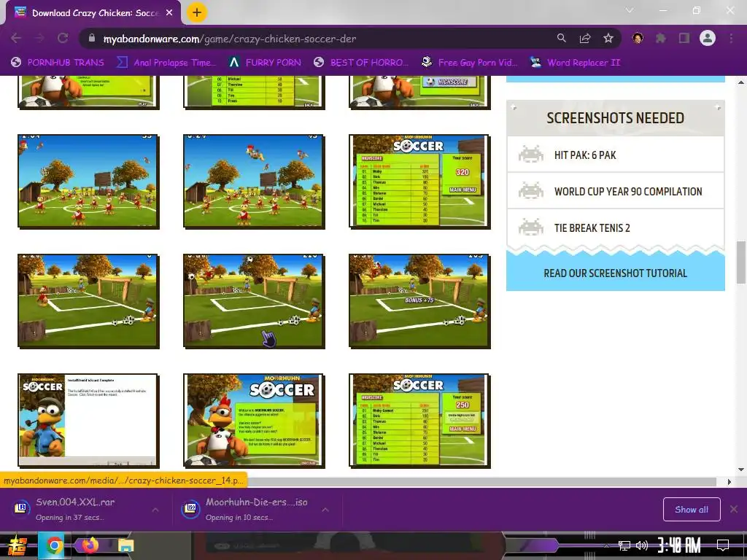747x560 pixels.
Task: Go back to previous page
Action: tap(16, 39)
